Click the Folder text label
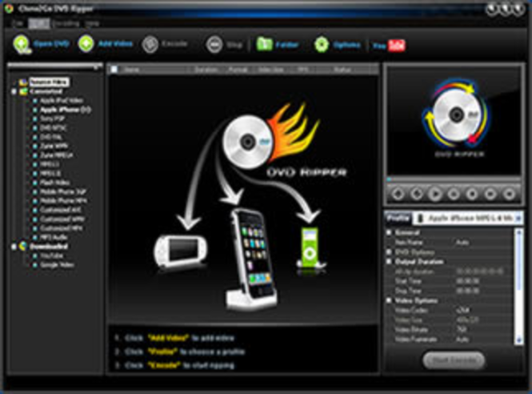The image size is (532, 394). click(x=287, y=45)
